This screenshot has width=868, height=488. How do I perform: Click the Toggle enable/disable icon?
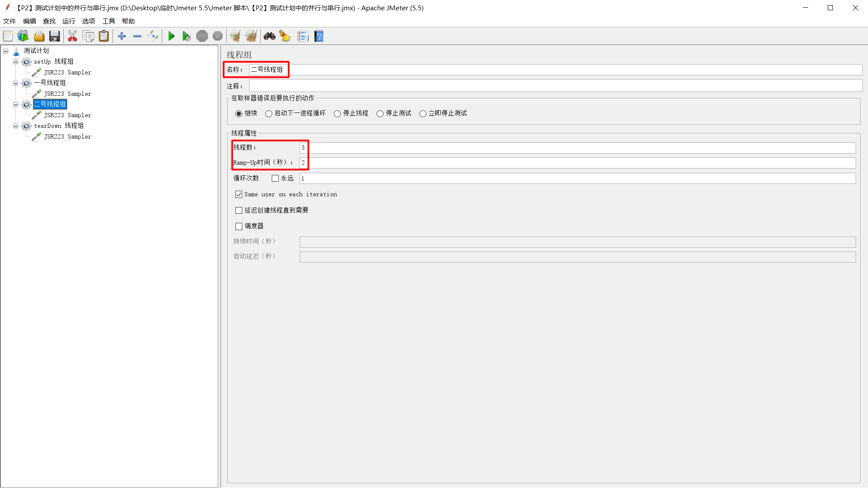click(x=153, y=36)
